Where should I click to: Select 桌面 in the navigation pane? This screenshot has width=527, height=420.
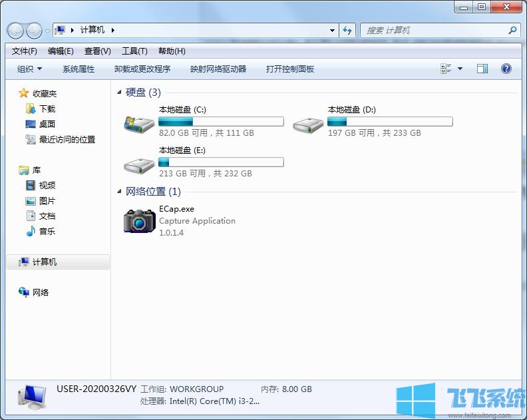(47, 124)
